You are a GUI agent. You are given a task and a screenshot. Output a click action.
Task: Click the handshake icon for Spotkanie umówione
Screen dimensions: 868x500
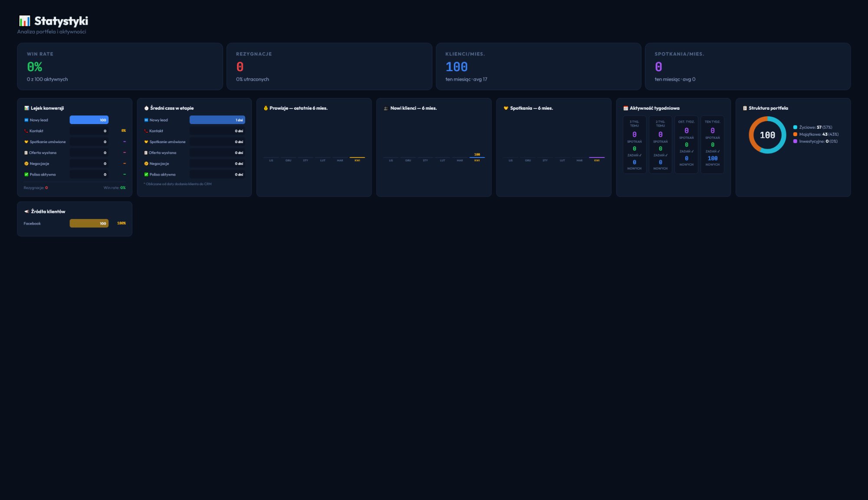click(26, 141)
